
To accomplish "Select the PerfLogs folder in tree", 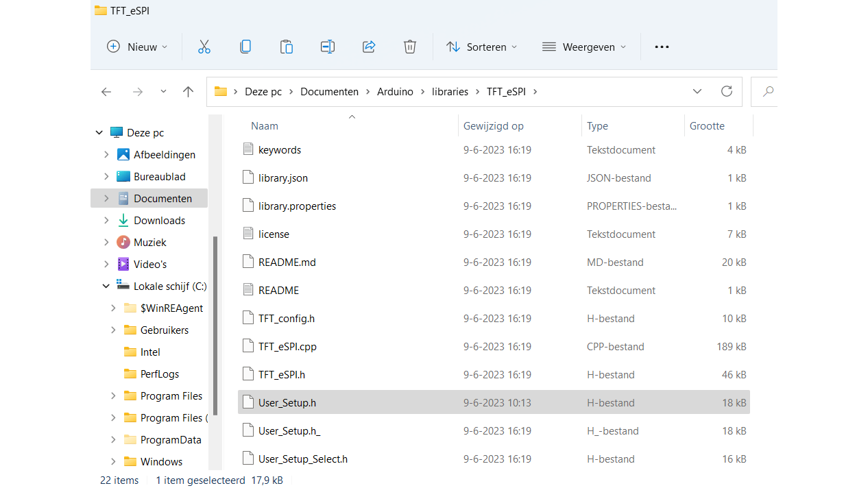I will (x=160, y=374).
